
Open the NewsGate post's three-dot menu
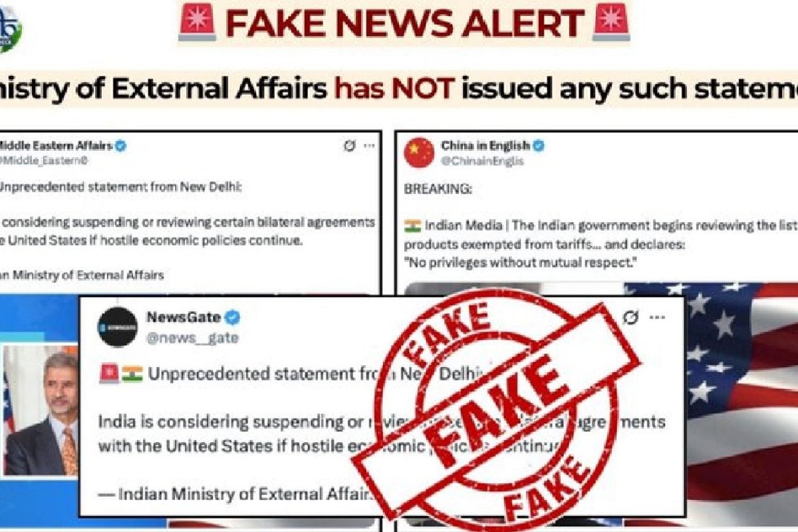tap(657, 318)
